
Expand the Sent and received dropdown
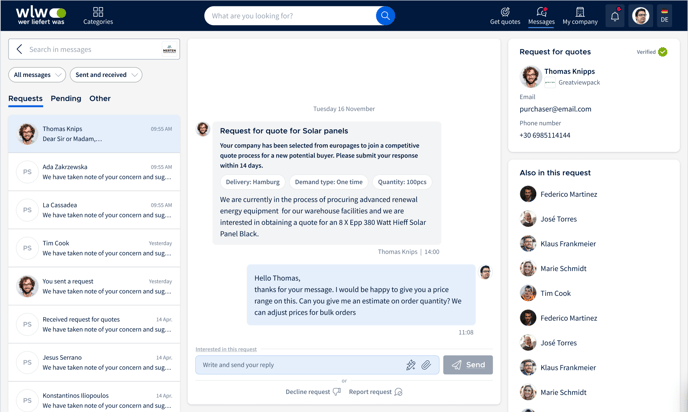[105, 75]
